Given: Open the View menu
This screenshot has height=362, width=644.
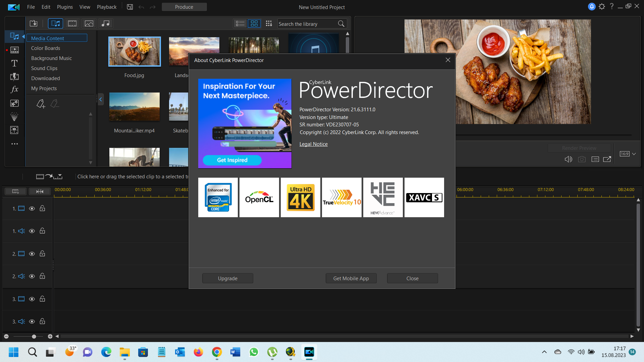Looking at the screenshot, I should click(85, 7).
